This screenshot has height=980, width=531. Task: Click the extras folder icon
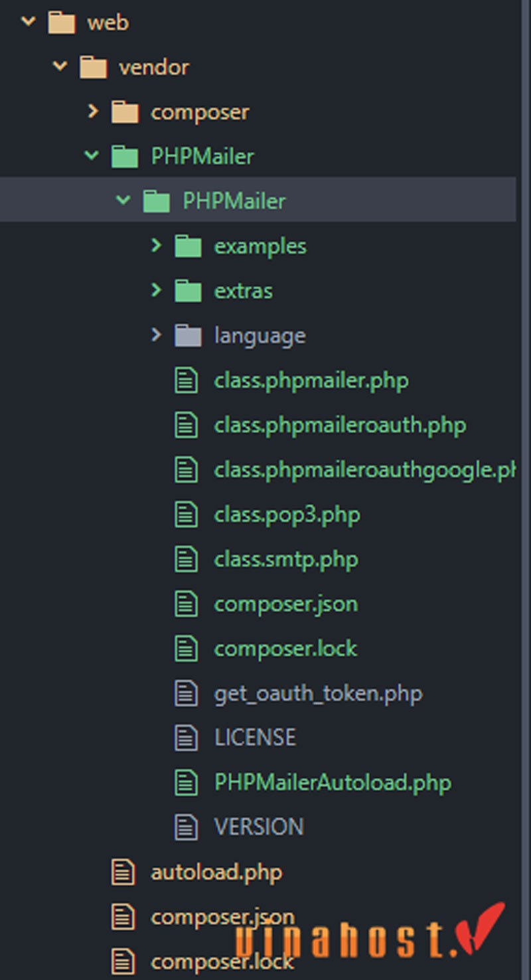189,290
